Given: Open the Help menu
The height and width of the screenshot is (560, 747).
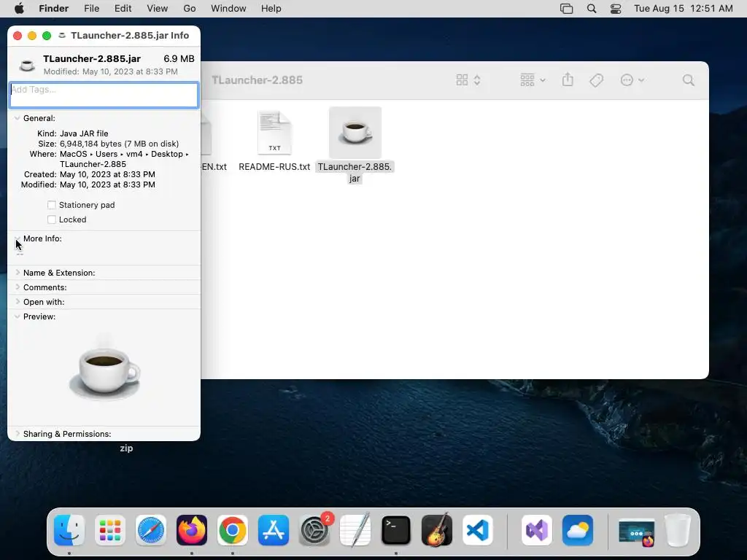Looking at the screenshot, I should click(271, 9).
